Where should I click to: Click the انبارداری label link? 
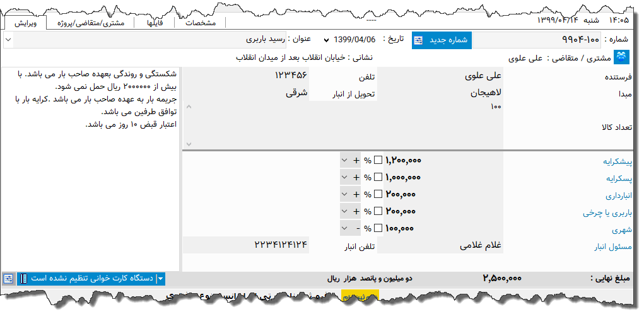pos(619,195)
